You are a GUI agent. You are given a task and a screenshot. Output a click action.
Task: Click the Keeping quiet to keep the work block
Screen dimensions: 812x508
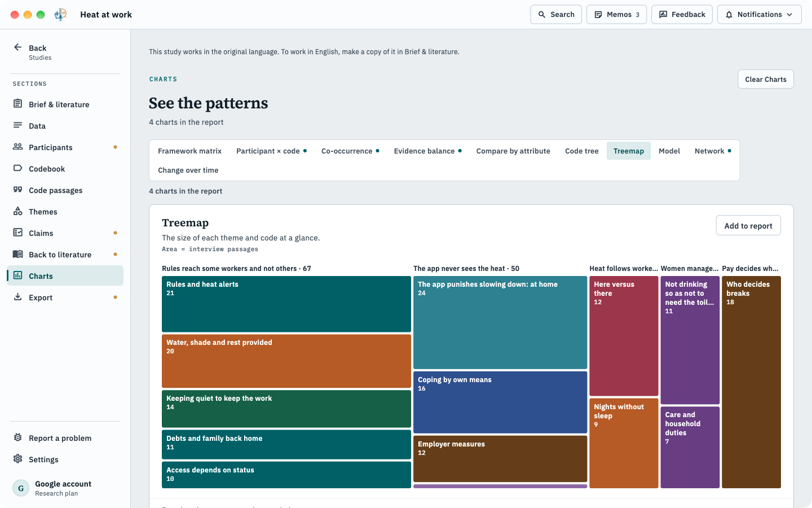(x=286, y=409)
